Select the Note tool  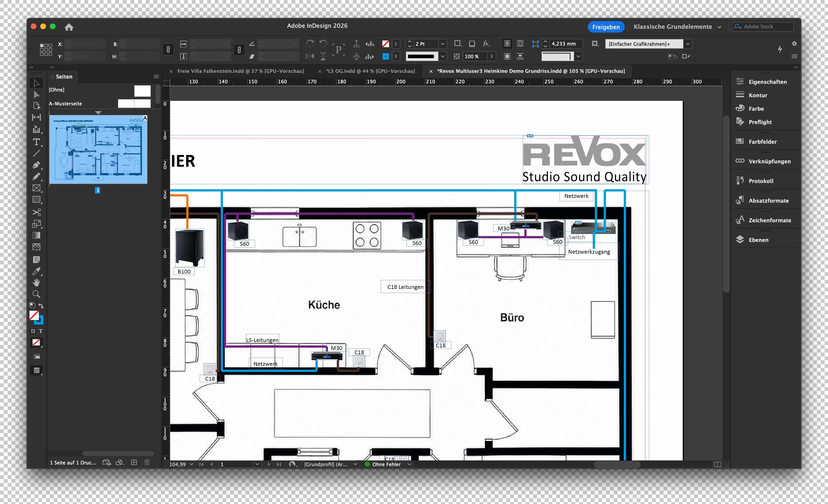pos(36,260)
